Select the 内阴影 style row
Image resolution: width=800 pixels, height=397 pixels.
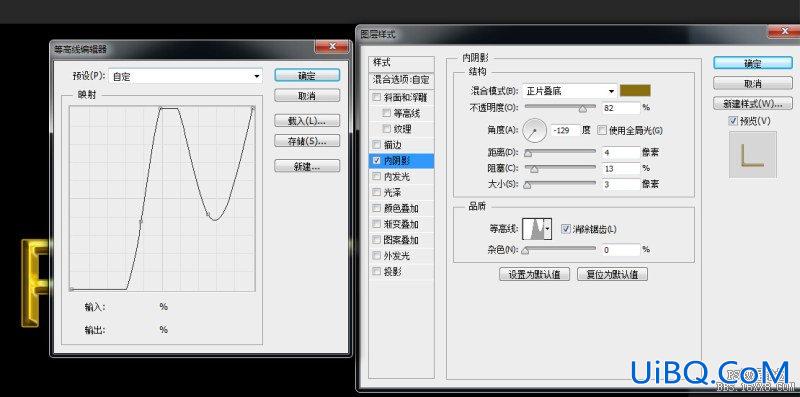[x=401, y=161]
